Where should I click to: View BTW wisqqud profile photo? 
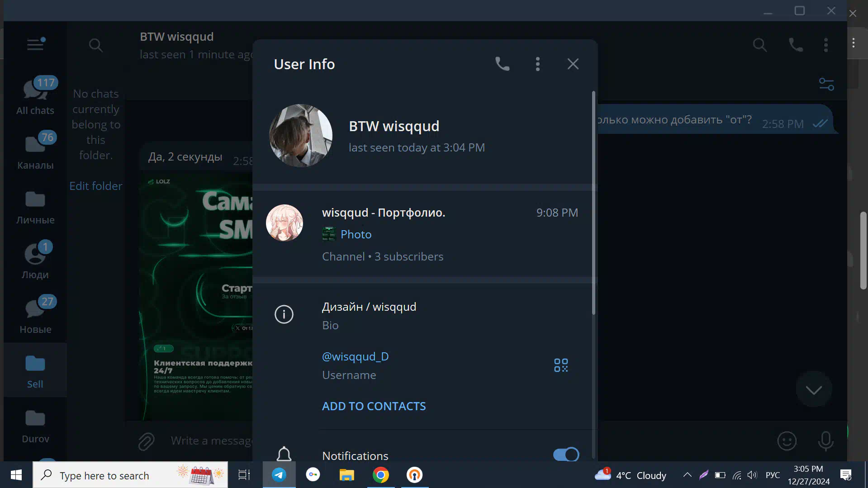click(x=301, y=136)
